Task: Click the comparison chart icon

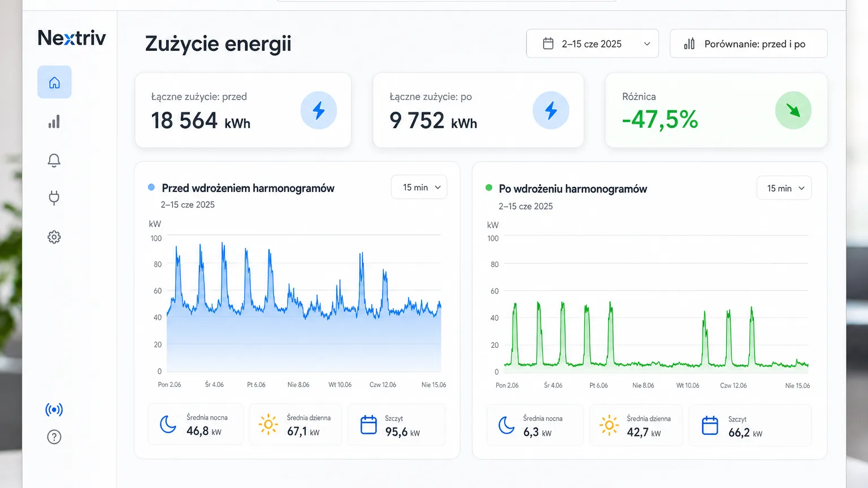Action: coord(689,43)
